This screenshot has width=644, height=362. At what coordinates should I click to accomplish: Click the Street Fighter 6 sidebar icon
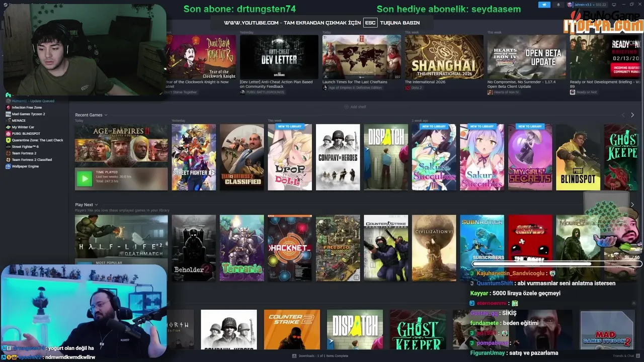tap(8, 147)
